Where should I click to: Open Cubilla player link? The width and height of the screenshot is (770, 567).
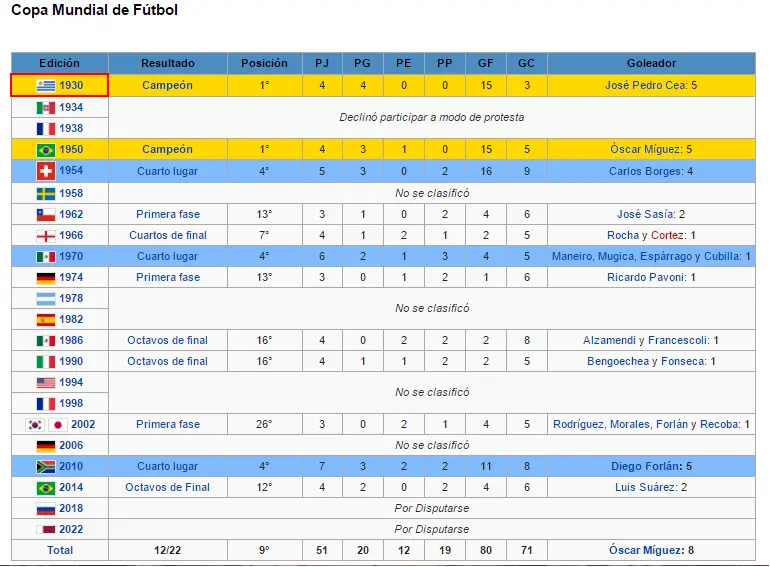(x=722, y=256)
